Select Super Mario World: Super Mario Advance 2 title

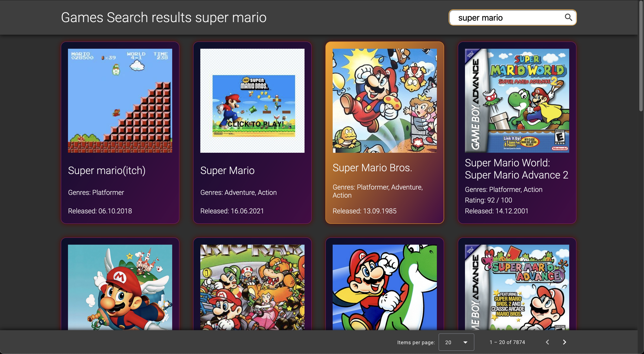(516, 169)
